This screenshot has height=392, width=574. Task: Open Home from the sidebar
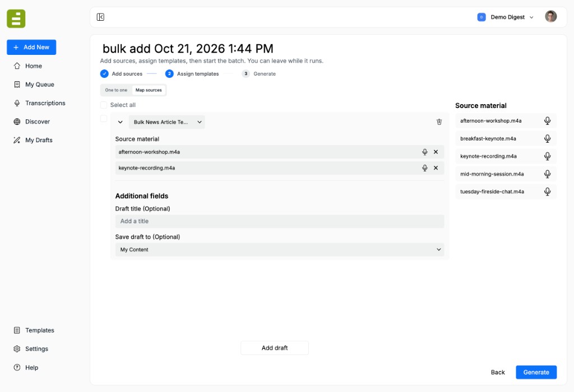[x=33, y=66]
